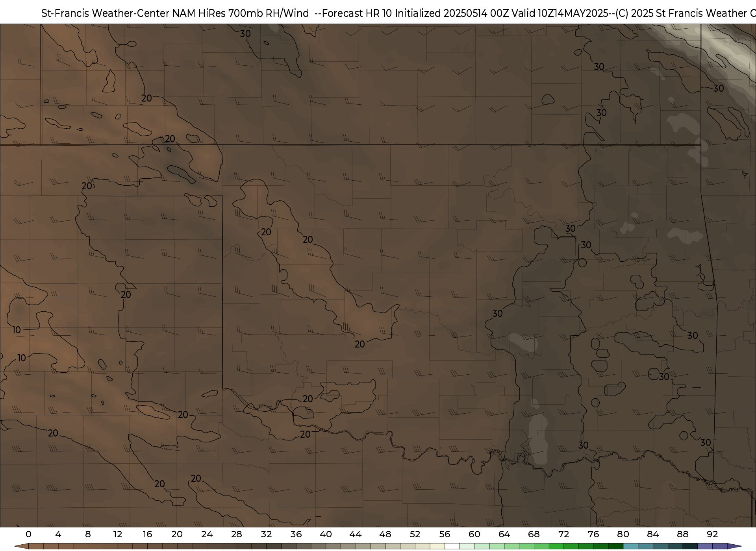Click the colorbar tick label '40'
The height and width of the screenshot is (551, 756).
coord(326,534)
